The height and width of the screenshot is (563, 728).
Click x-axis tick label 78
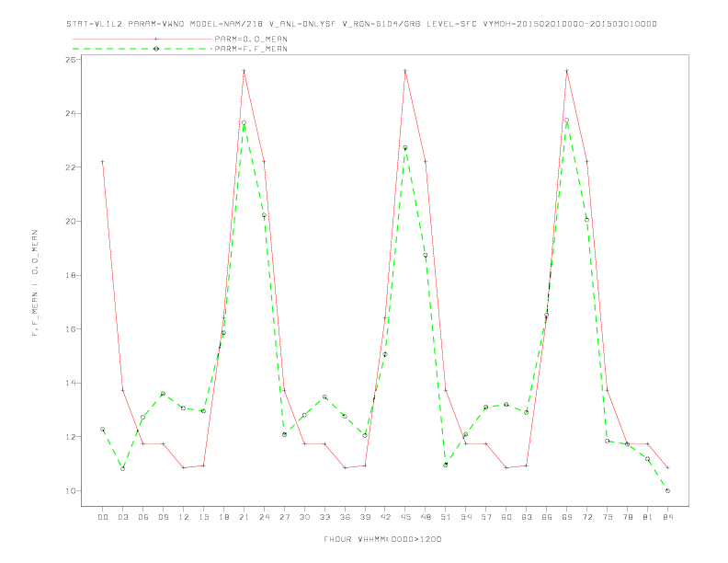627,517
